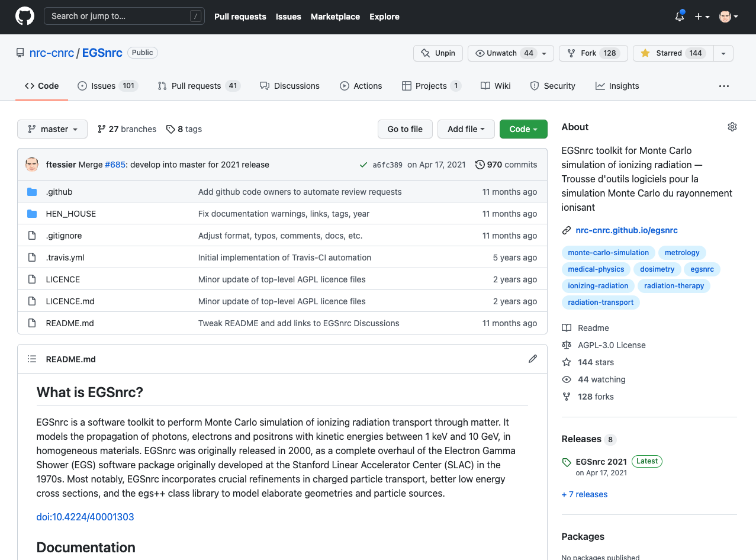Open Marketplace in top navigation
The image size is (756, 560).
[335, 17]
